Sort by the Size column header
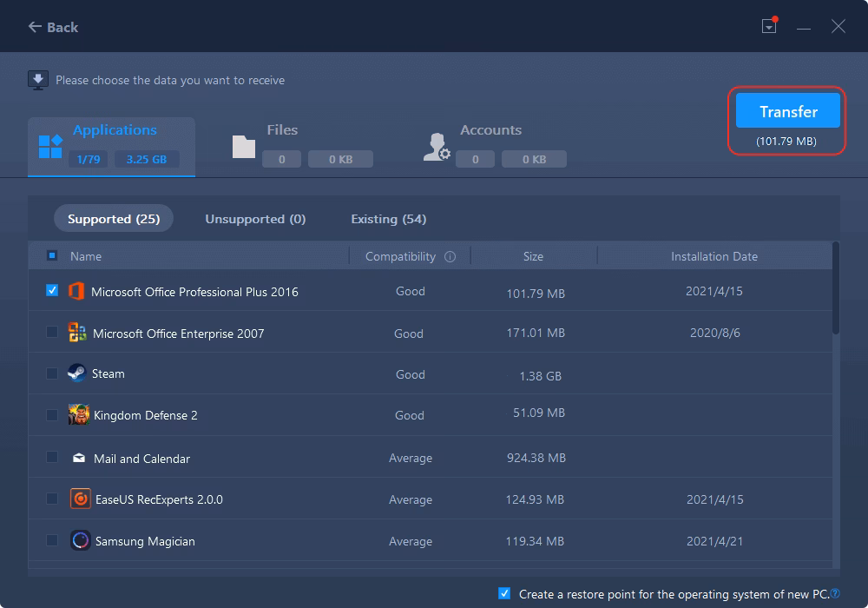The image size is (868, 608). [533, 256]
